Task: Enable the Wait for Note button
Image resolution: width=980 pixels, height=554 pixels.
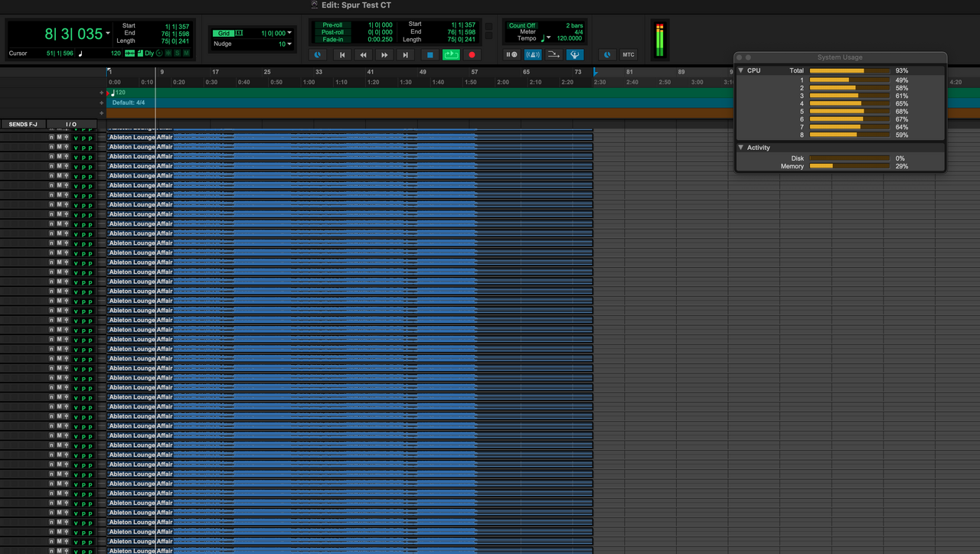Action: click(512, 55)
